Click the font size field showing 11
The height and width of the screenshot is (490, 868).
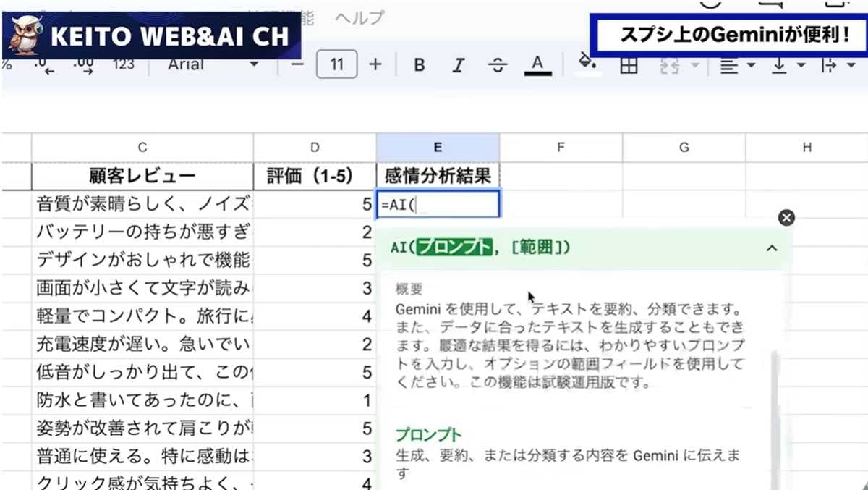pyautogui.click(x=337, y=64)
